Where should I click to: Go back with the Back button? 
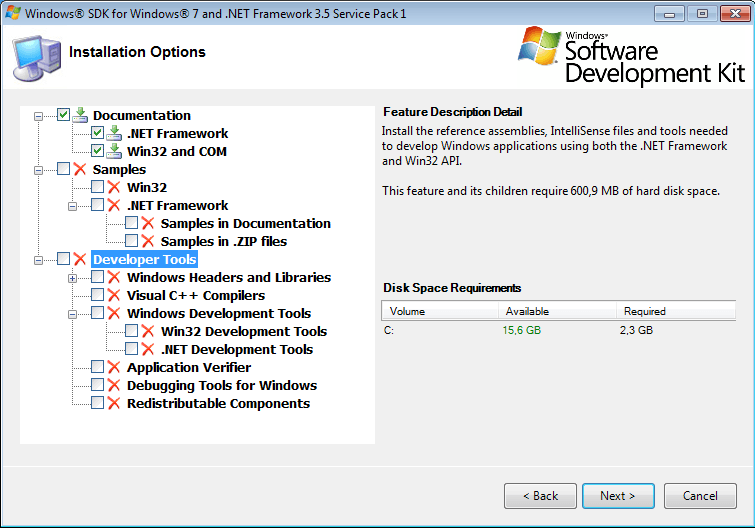pyautogui.click(x=540, y=495)
